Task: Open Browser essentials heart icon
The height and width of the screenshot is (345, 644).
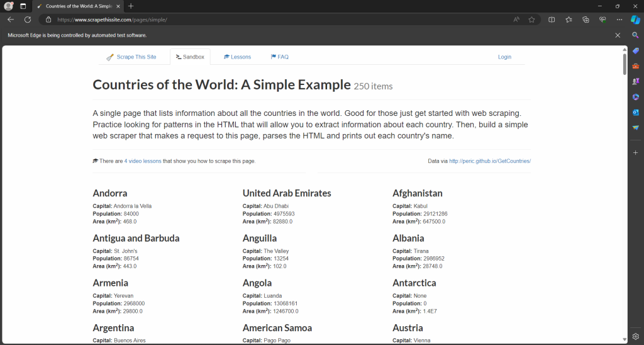Action: 602,20
